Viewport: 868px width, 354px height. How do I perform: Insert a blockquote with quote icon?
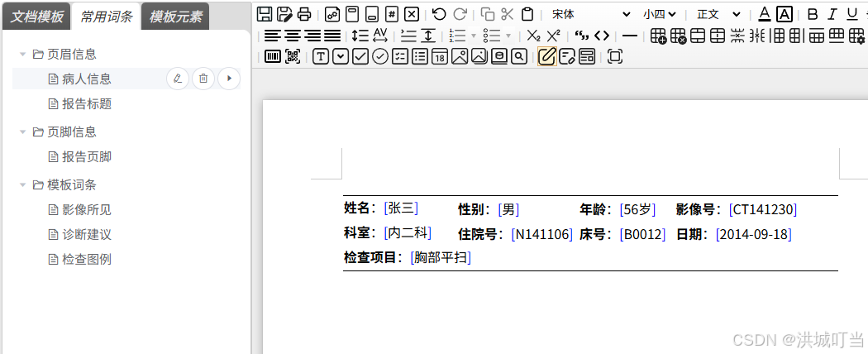click(x=581, y=36)
